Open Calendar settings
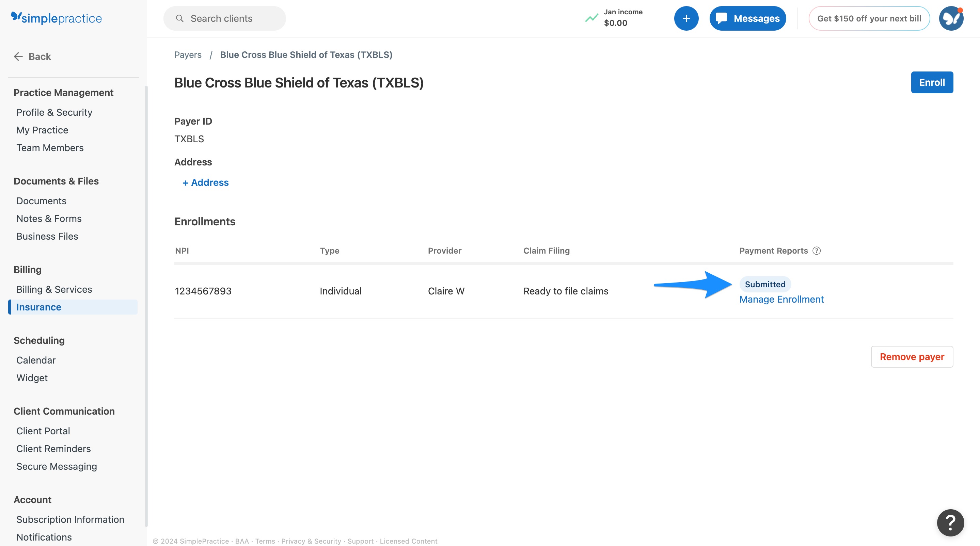The image size is (980, 546). click(36, 360)
